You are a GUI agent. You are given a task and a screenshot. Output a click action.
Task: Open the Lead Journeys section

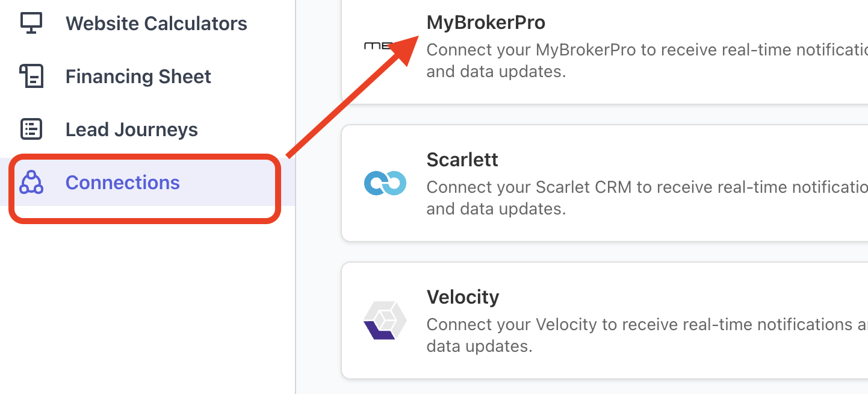coord(131,130)
